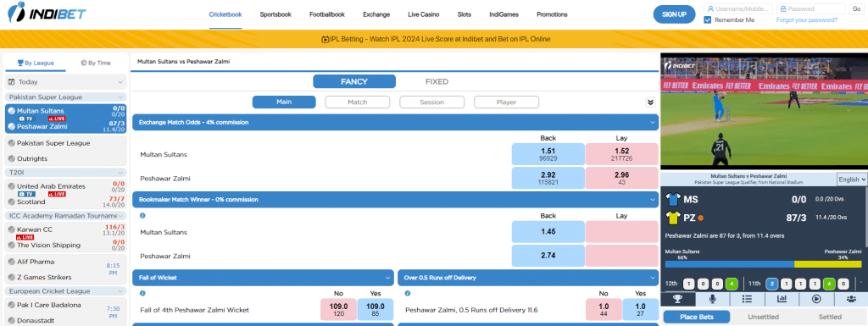Collapse the T20I sidebar group
This screenshot has height=326, width=868.
coord(66,173)
